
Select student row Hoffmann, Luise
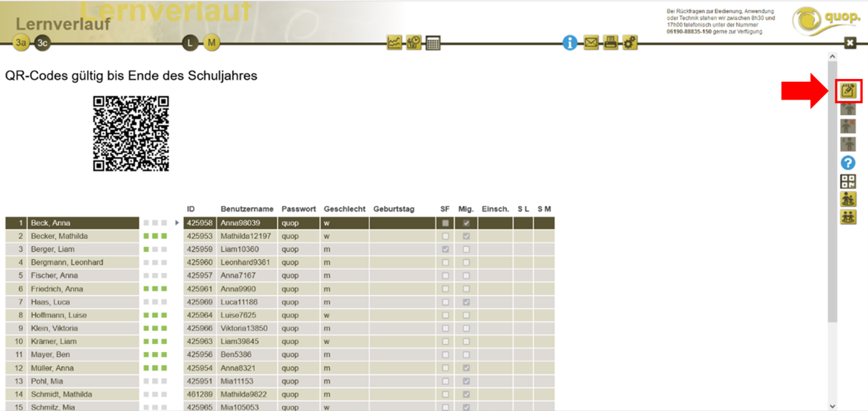(71, 315)
